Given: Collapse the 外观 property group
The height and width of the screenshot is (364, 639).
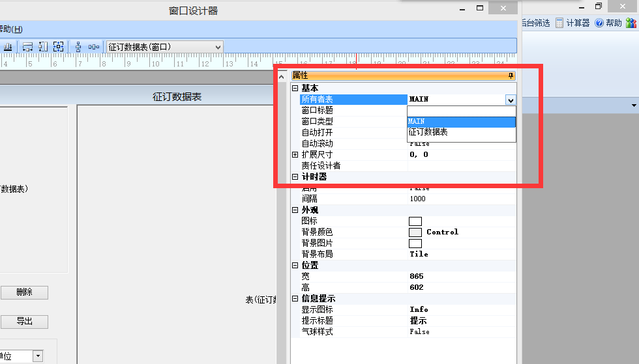Looking at the screenshot, I should click(295, 210).
